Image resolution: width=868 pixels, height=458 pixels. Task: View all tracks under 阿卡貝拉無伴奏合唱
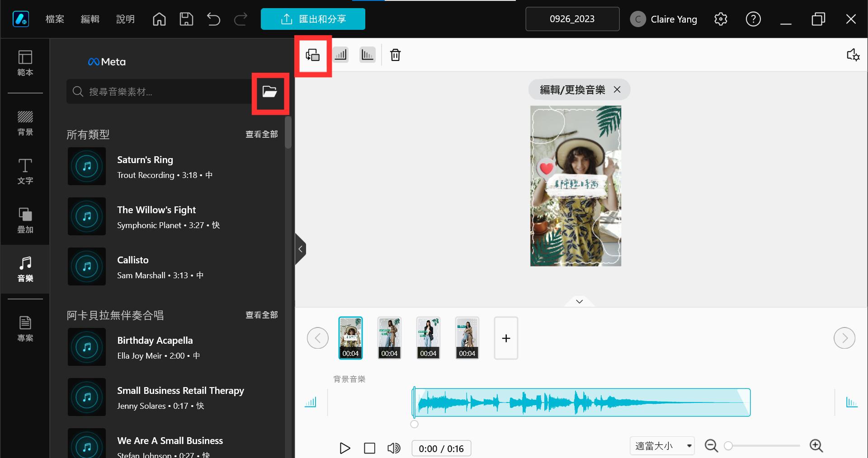[261, 315]
